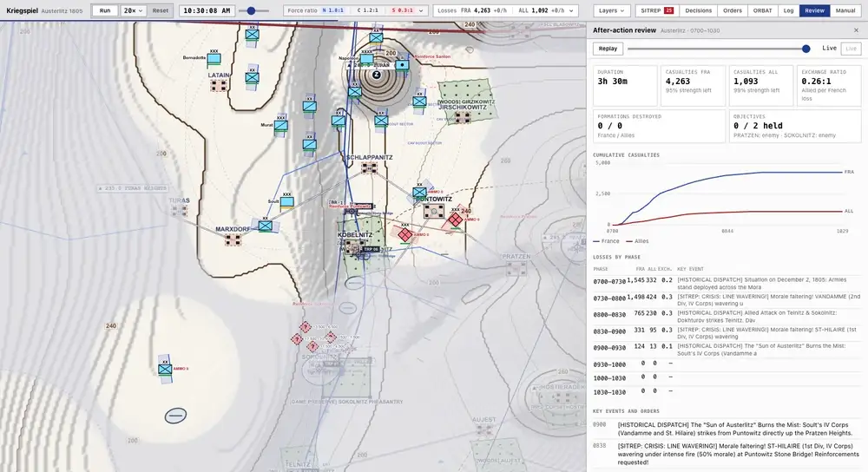
Task: Switch to the ORBAT tab
Action: (x=762, y=10)
